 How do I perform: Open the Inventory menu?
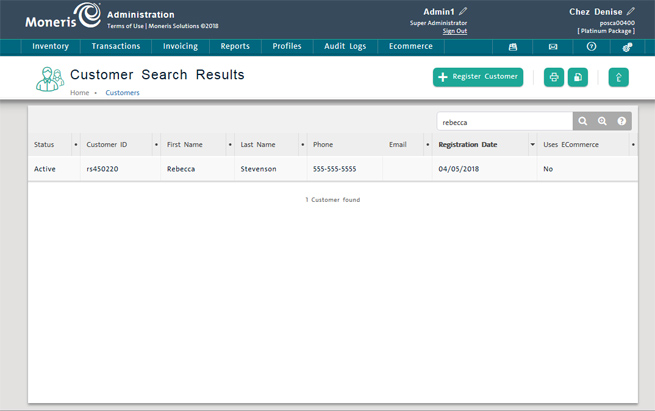[x=51, y=46]
